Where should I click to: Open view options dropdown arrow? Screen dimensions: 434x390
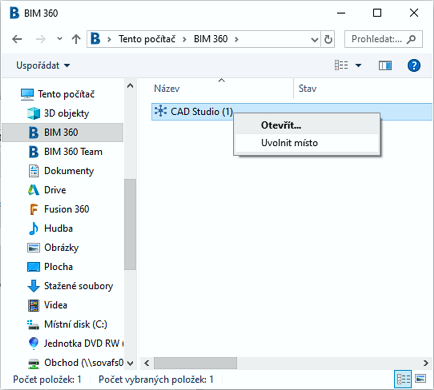click(x=358, y=65)
